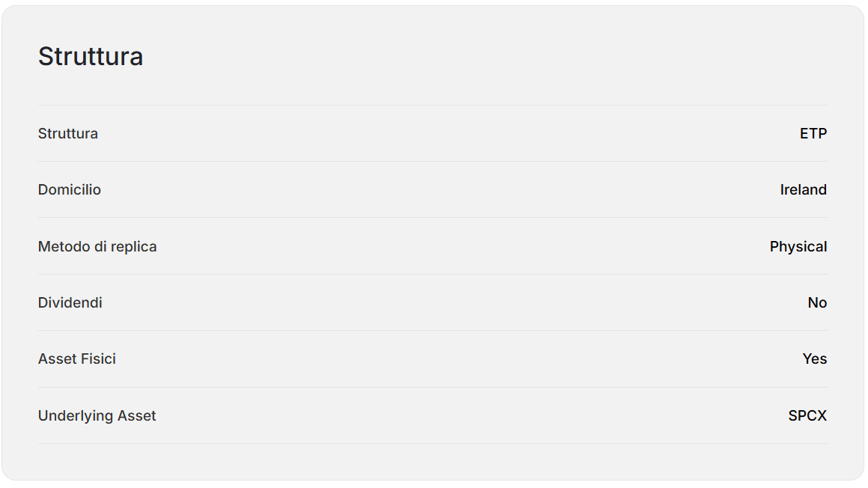The width and height of the screenshot is (868, 488).
Task: Select the Dividendi label
Action: 70,302
